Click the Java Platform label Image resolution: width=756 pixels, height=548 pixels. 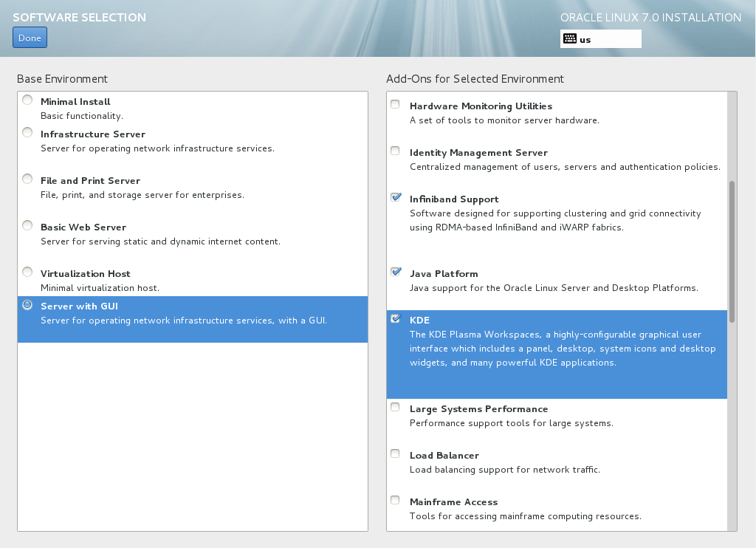coord(444,274)
